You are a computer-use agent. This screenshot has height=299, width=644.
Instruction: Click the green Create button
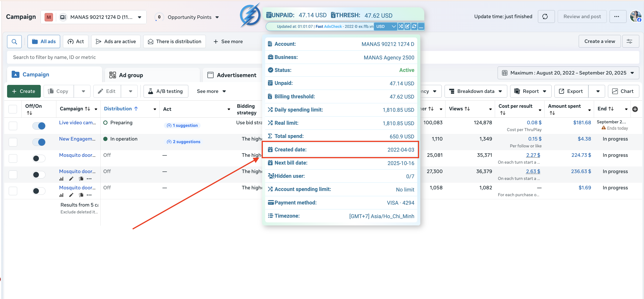pos(24,91)
